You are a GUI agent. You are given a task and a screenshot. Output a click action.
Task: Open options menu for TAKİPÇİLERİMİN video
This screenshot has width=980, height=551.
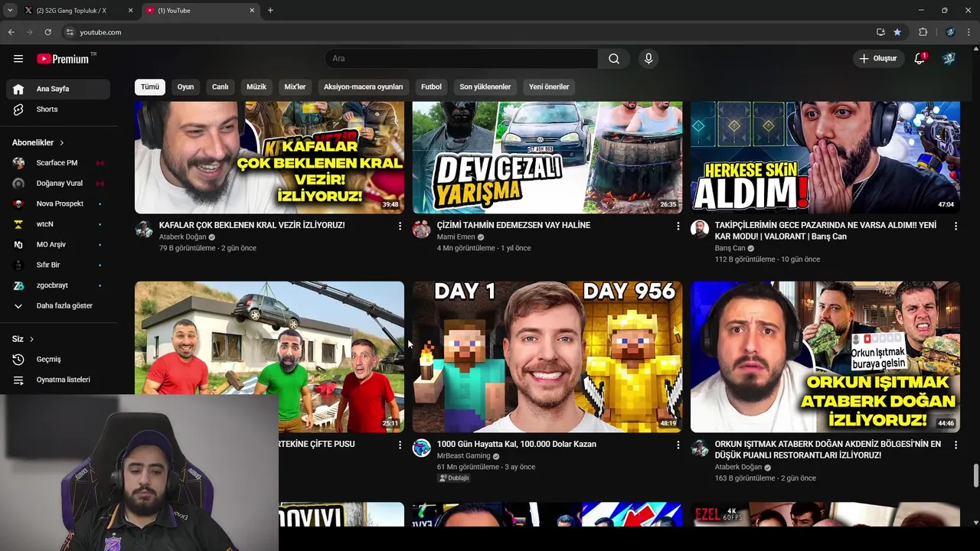(x=955, y=227)
